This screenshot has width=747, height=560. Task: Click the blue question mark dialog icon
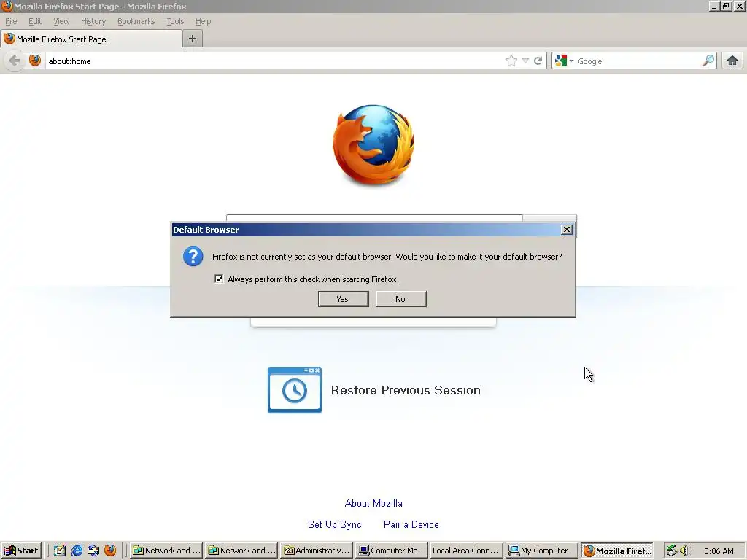click(x=193, y=257)
